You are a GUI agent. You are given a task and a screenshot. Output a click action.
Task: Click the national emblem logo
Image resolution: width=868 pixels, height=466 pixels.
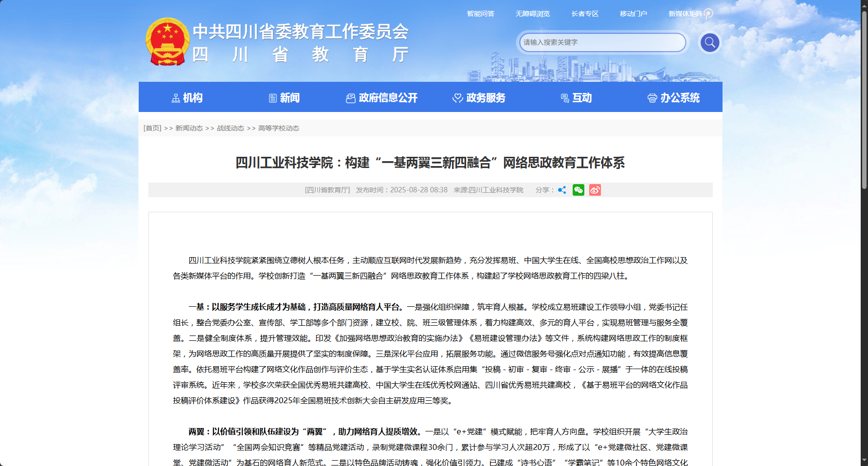coord(167,42)
